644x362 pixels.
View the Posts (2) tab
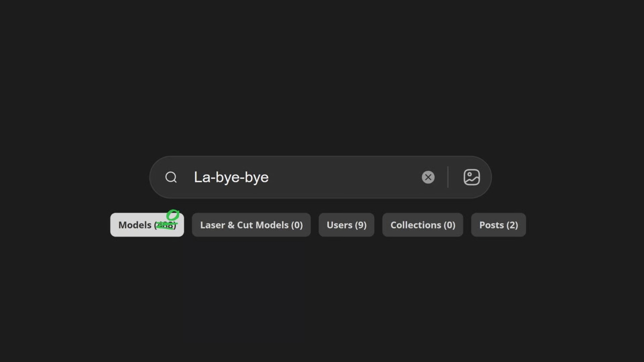(498, 225)
